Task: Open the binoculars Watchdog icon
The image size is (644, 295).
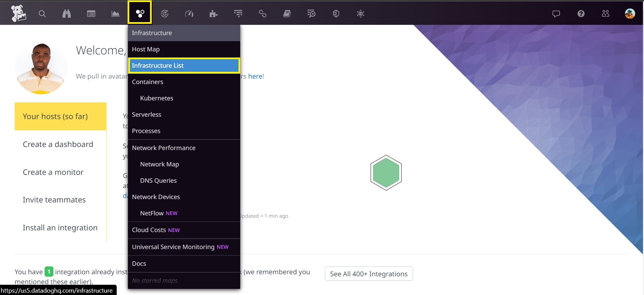Action: (x=67, y=14)
